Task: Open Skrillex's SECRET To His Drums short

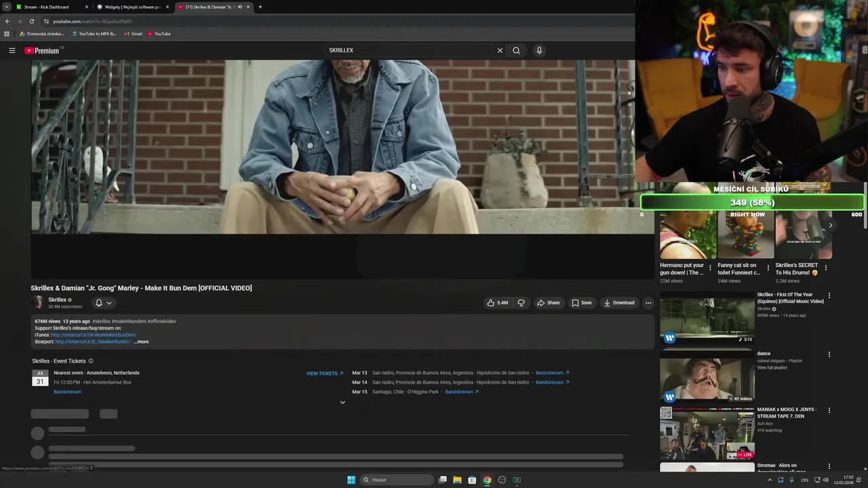Action: tap(803, 235)
